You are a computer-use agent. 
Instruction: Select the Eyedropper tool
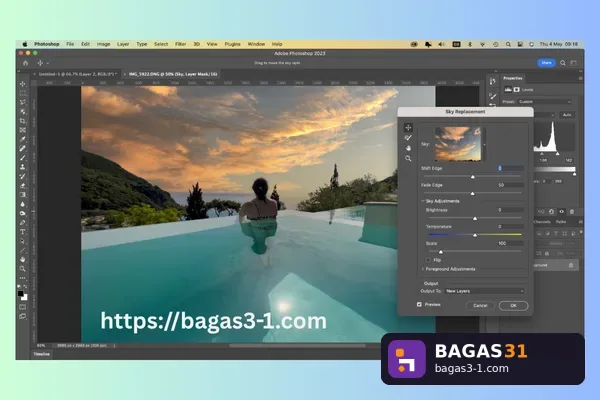[23, 139]
